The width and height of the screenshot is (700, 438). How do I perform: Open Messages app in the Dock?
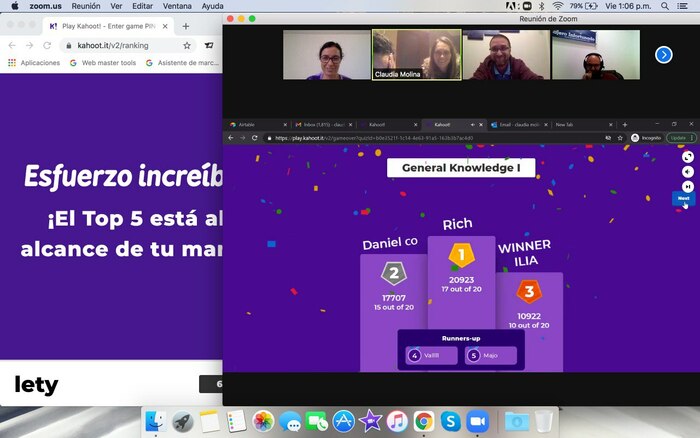pyautogui.click(x=290, y=421)
